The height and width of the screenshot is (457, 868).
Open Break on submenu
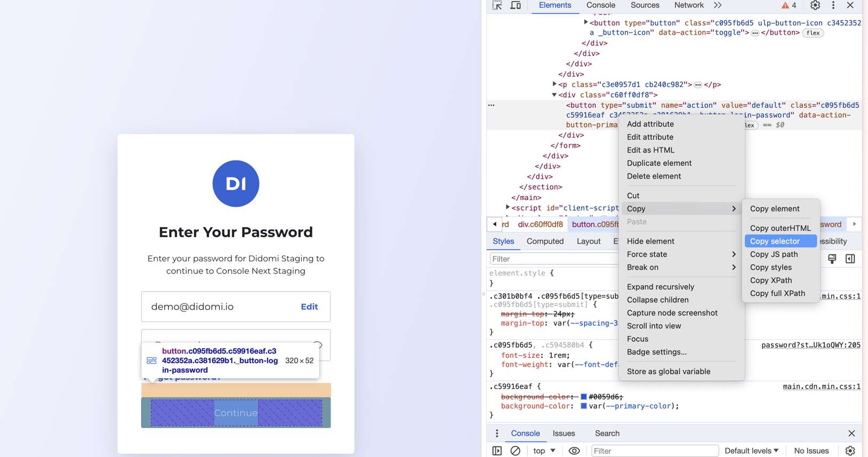(x=681, y=267)
